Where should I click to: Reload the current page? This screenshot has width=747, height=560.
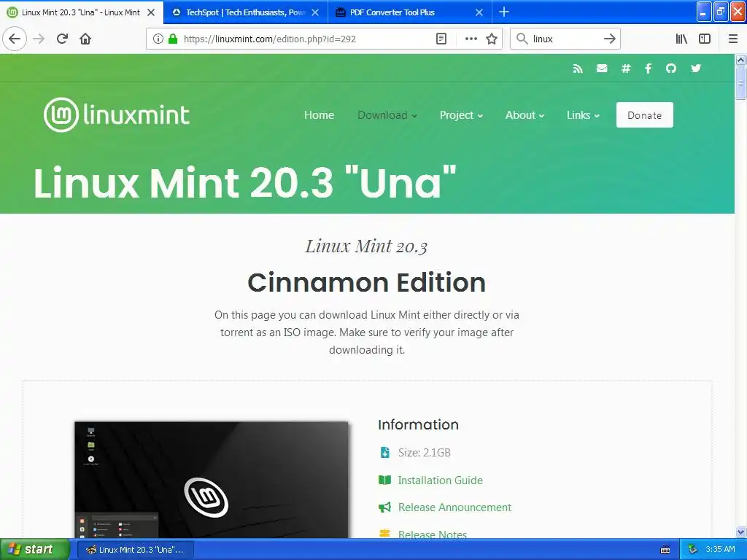point(63,39)
